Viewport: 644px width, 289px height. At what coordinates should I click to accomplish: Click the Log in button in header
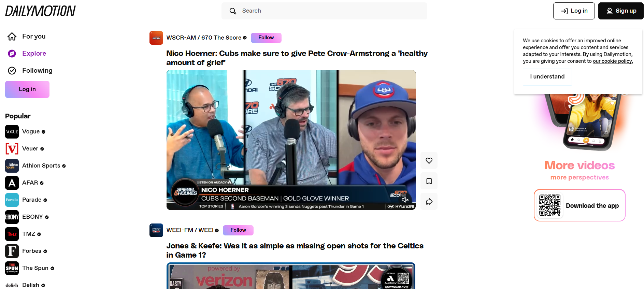(574, 11)
